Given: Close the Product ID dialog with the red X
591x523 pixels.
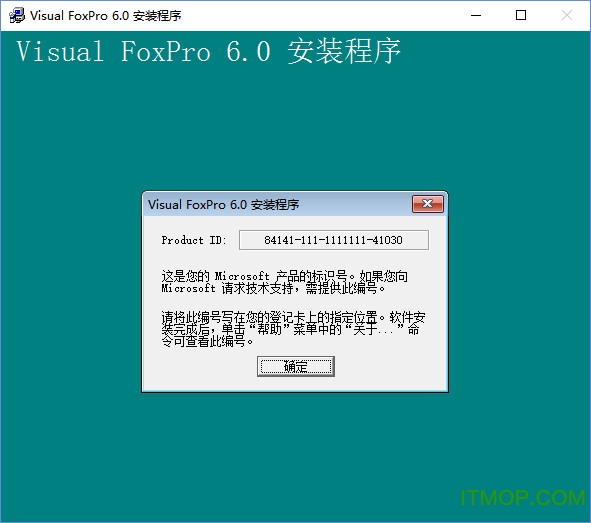Looking at the screenshot, I should (x=427, y=204).
